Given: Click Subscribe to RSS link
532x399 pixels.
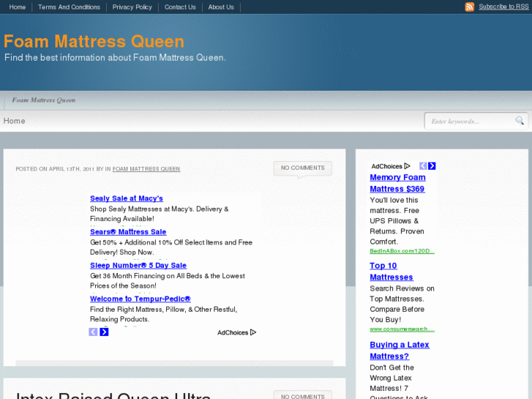Looking at the screenshot, I should pos(503,7).
